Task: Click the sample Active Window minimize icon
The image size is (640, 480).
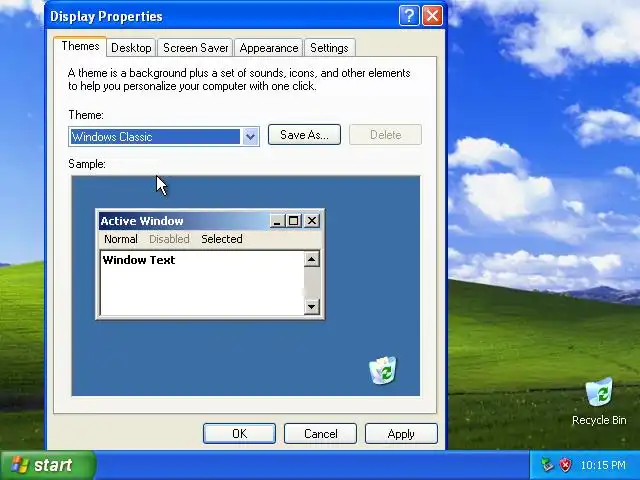Action: [276, 221]
